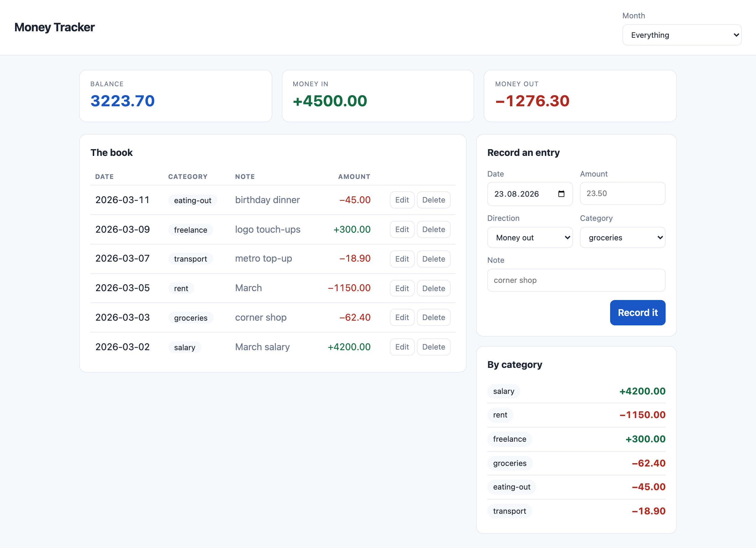The height and width of the screenshot is (548, 756).
Task: Click the groceries tag in By category
Action: (510, 463)
